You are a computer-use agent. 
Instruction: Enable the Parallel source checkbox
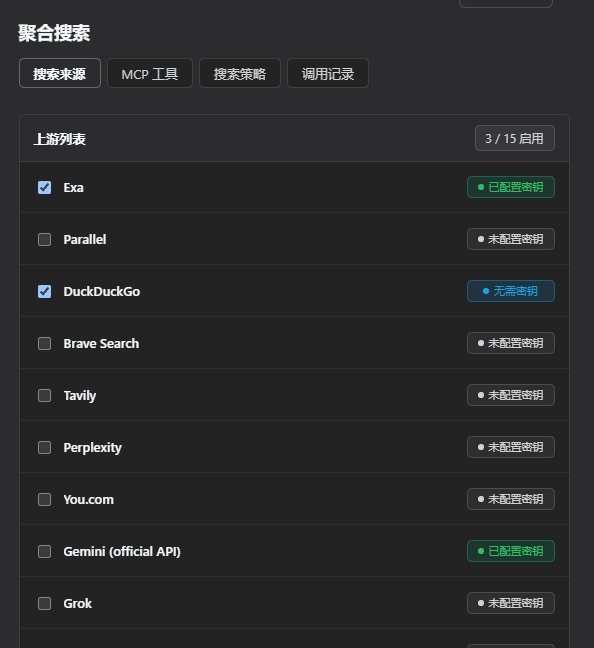[x=44, y=239]
